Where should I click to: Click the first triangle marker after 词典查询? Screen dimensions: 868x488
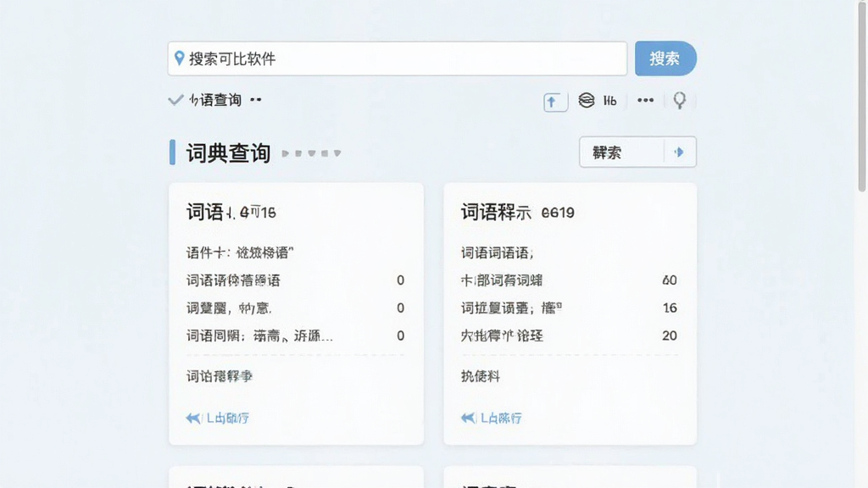pyautogui.click(x=285, y=153)
